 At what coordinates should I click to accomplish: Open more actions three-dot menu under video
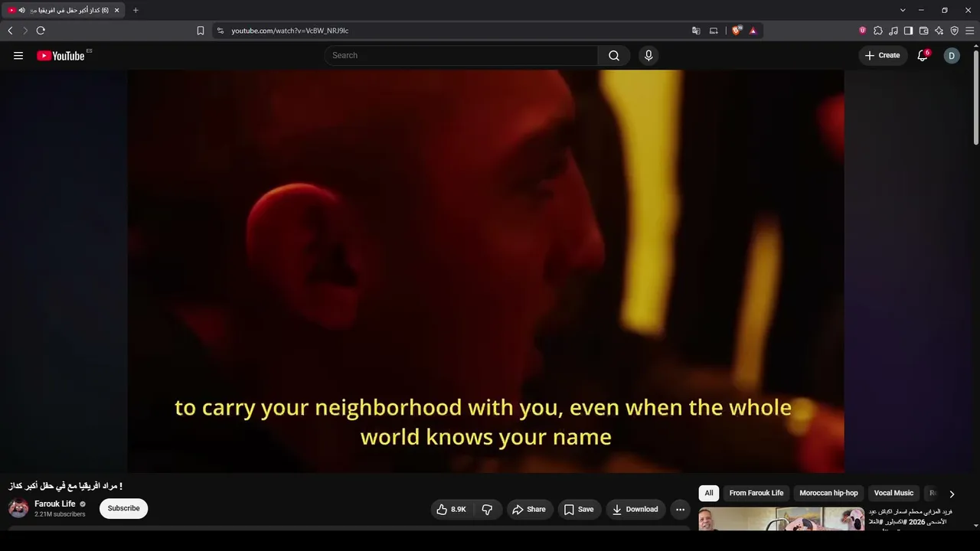coord(680,509)
